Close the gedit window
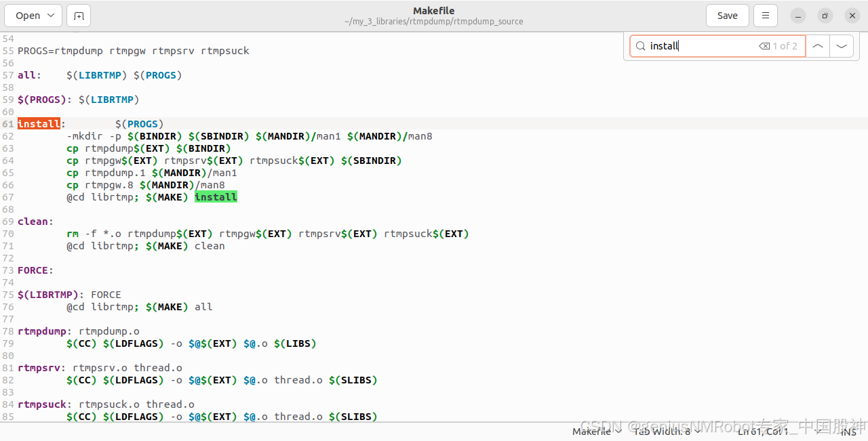 [x=852, y=16]
